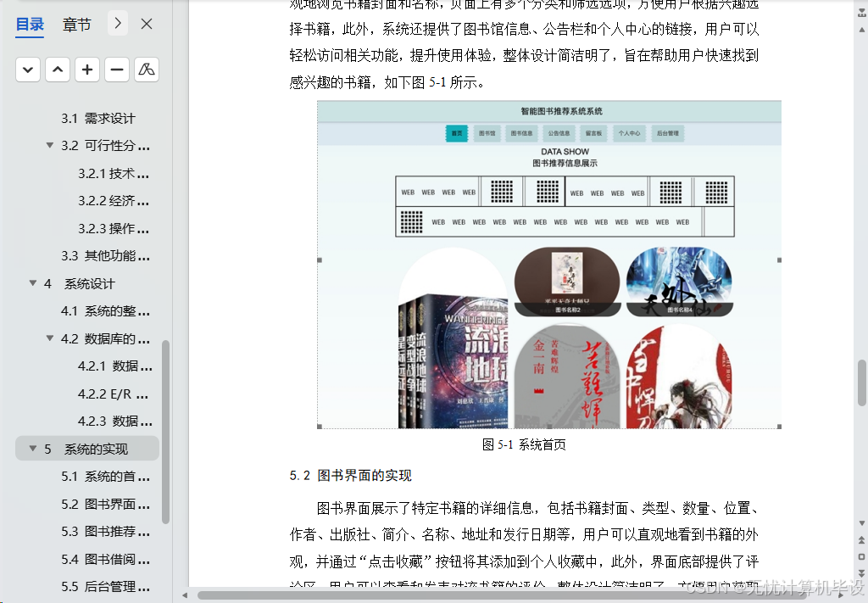Jump to 4.1 系统的整 heading
This screenshot has height=603, width=868.
105,310
